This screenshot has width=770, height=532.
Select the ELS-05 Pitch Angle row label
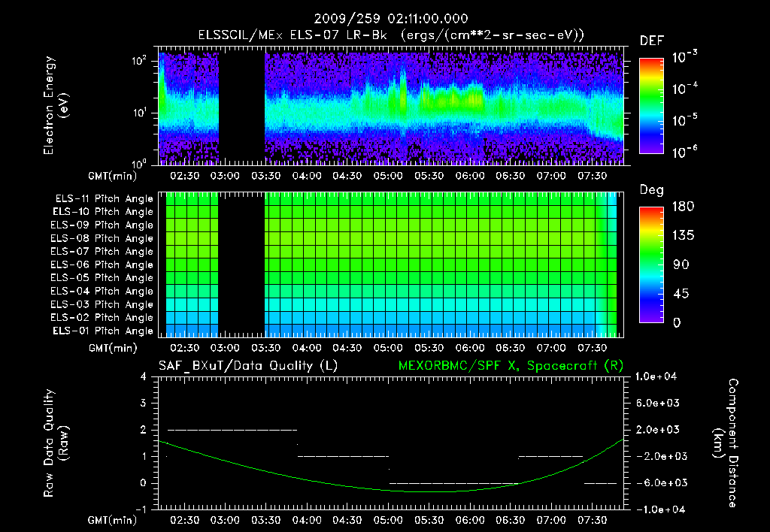tap(102, 278)
